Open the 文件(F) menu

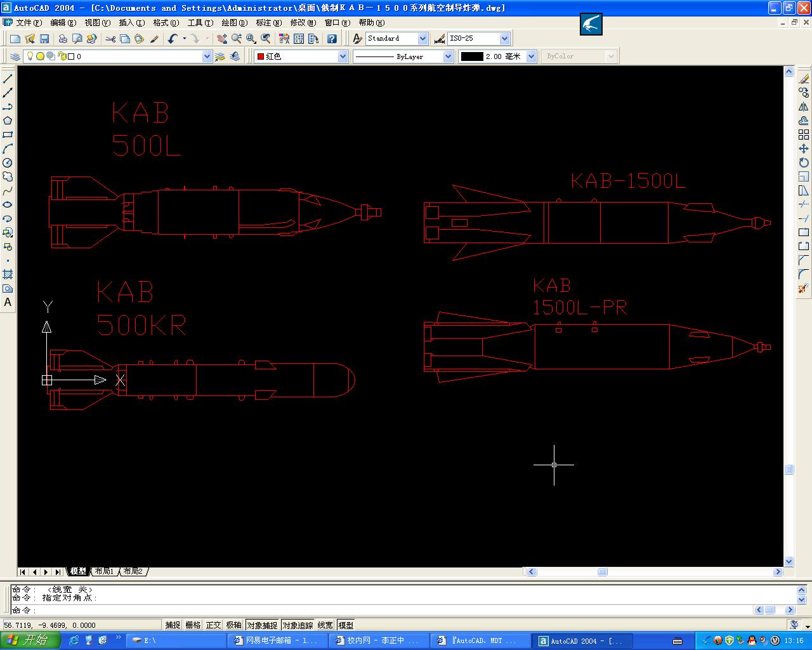[x=29, y=22]
